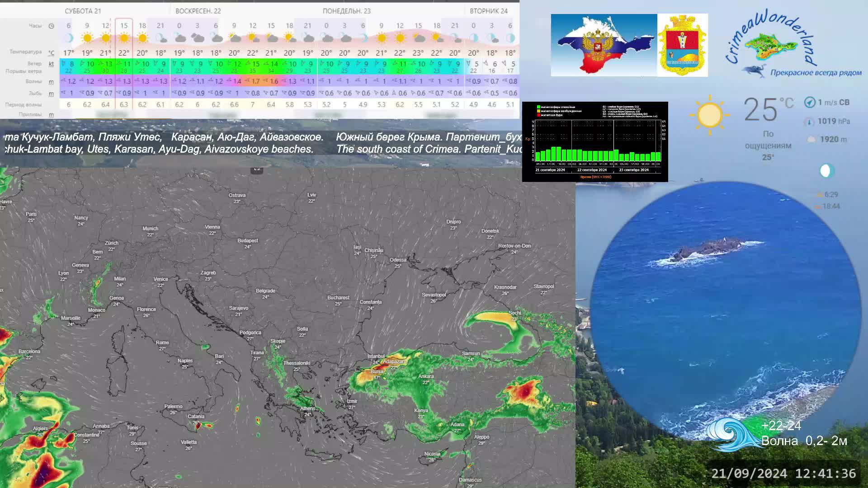This screenshot has width=868, height=488.
Task: Click the m unit in Зыбь row
Action: click(51, 94)
